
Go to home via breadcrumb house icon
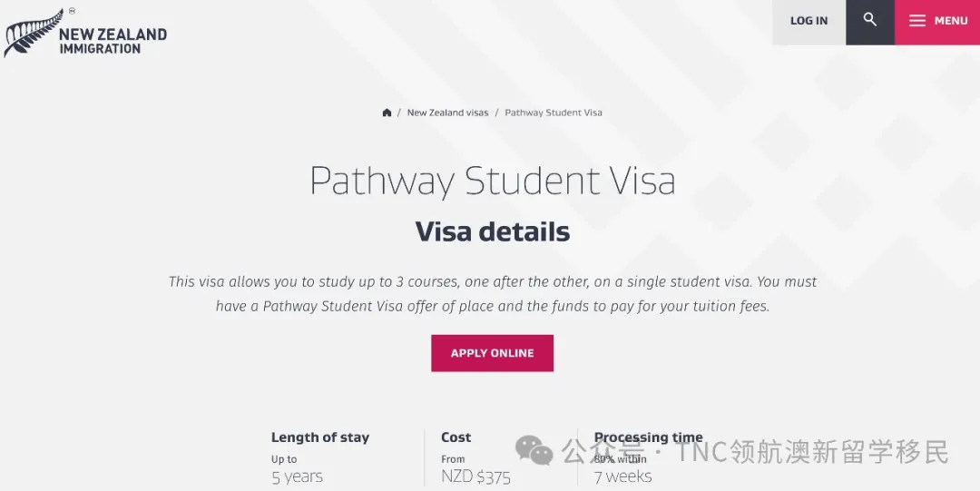[387, 113]
